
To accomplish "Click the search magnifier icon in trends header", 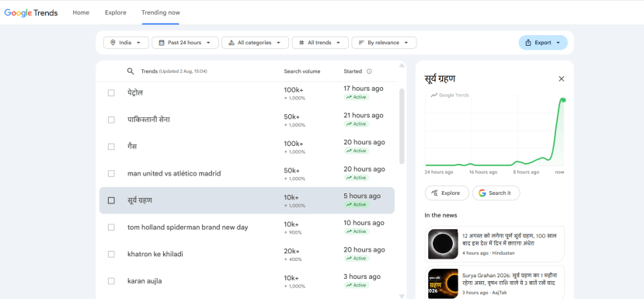I will click(x=131, y=71).
